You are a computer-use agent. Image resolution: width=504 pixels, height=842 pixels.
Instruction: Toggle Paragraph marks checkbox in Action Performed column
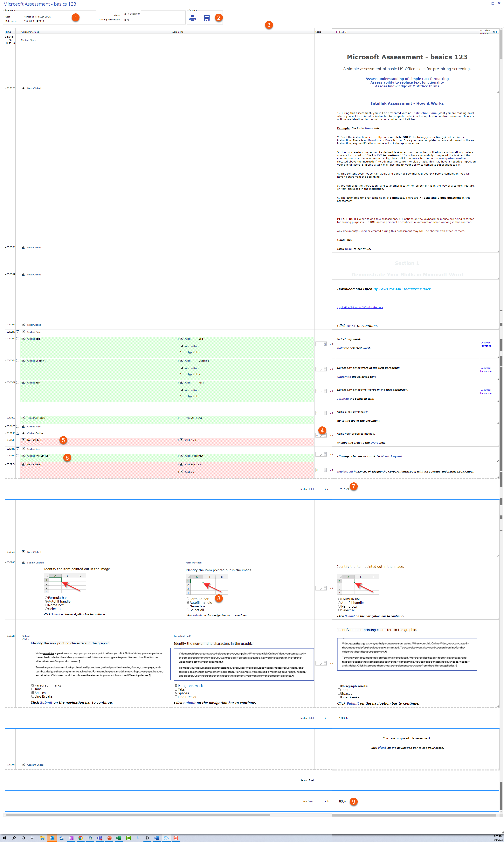click(x=33, y=686)
